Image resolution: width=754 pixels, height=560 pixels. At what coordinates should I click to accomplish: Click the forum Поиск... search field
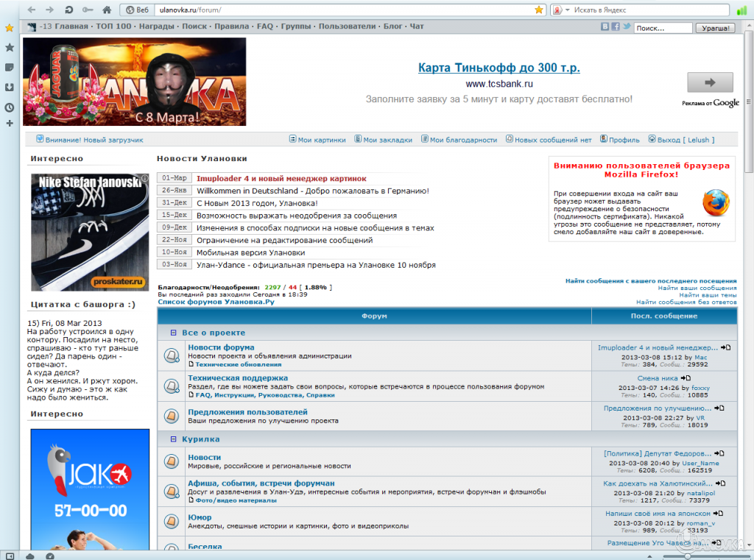pos(662,28)
